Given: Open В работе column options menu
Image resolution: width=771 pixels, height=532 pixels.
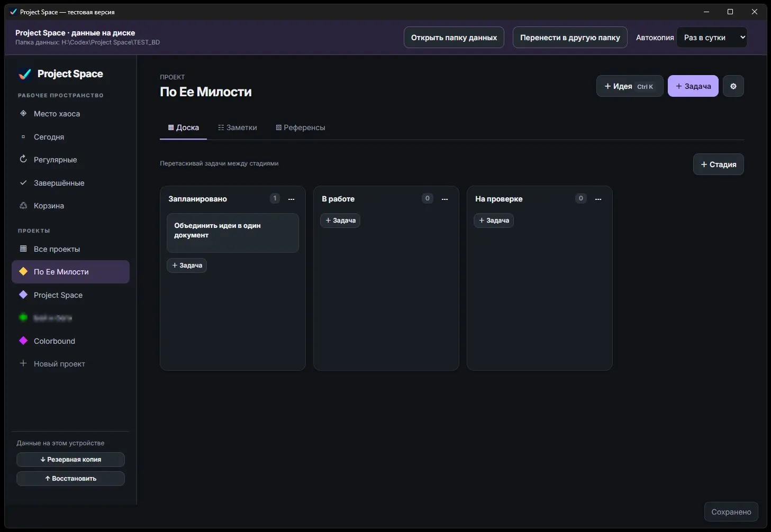Looking at the screenshot, I should (445, 199).
